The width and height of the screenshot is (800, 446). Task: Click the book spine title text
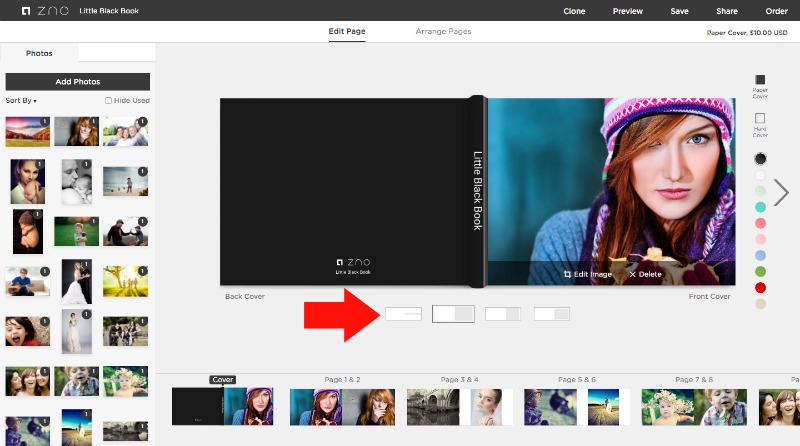pos(478,190)
